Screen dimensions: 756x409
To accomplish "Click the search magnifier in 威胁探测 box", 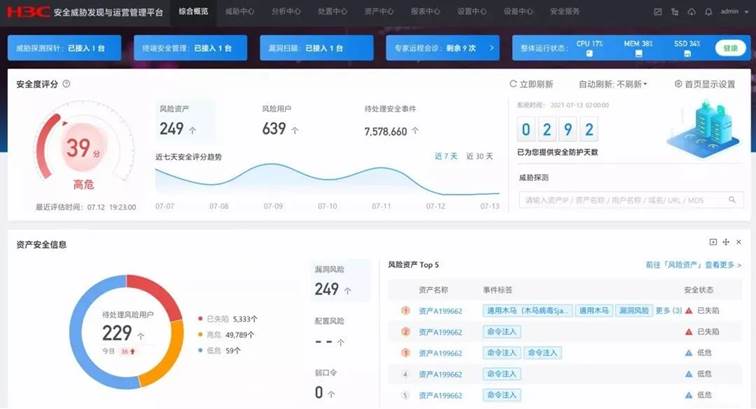I will click(x=734, y=200).
